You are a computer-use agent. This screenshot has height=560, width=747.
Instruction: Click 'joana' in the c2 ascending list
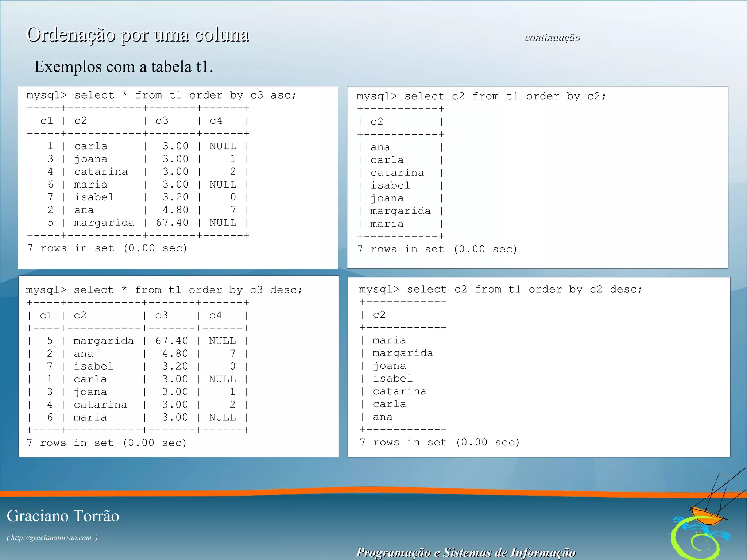[x=387, y=198]
